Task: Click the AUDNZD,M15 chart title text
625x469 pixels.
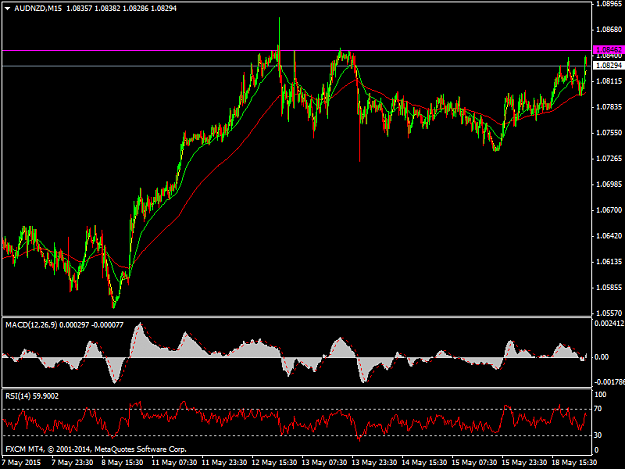Action: [38, 8]
